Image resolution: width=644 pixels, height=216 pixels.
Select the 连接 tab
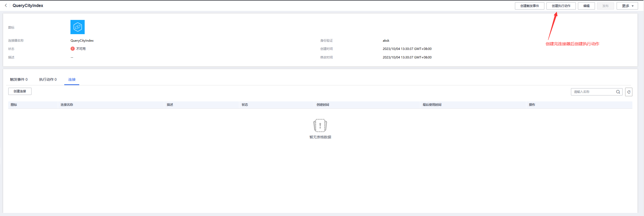coord(72,79)
